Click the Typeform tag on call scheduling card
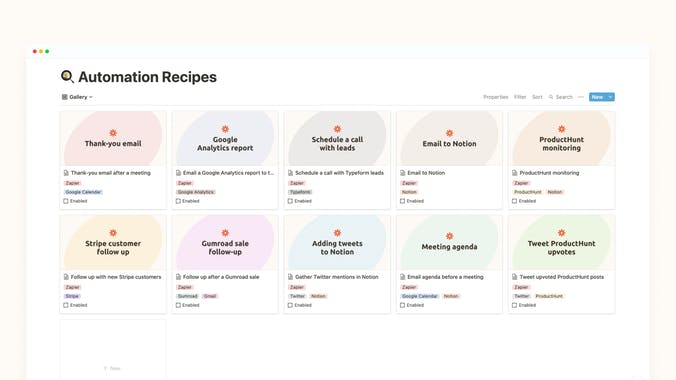Viewport: 676px width, 380px height. pyautogui.click(x=300, y=192)
